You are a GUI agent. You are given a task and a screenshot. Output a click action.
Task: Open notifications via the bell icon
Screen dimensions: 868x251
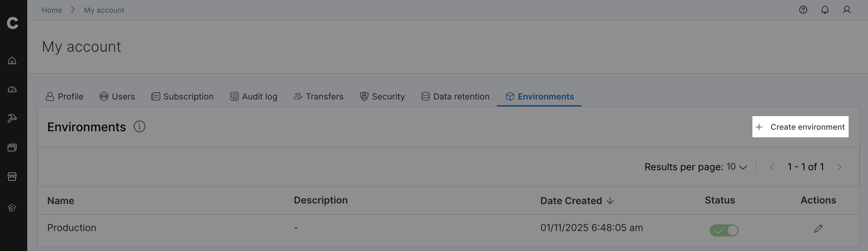825,10
